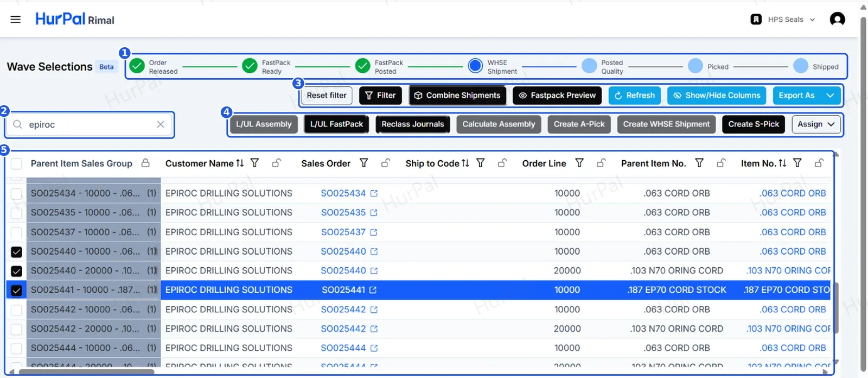
Task: Open the user profile avatar
Action: [x=837, y=20]
